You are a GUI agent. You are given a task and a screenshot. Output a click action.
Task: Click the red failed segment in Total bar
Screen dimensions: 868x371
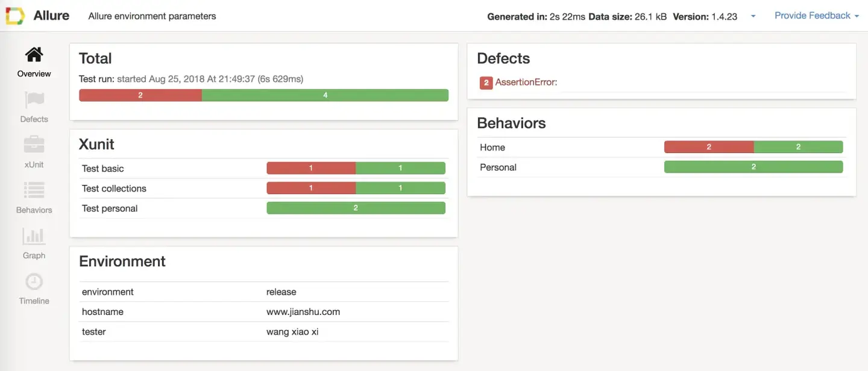[140, 95]
